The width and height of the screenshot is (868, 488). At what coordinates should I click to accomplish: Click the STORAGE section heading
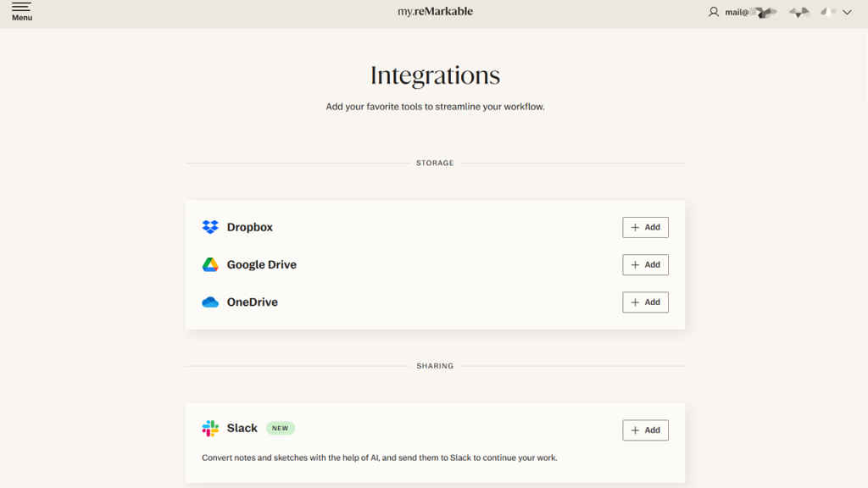[x=434, y=163]
